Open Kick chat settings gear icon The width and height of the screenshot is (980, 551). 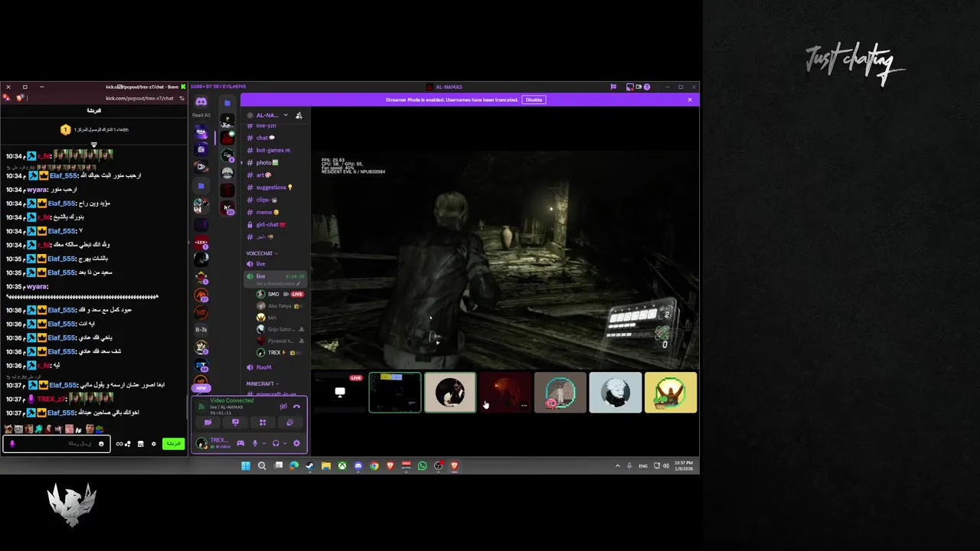click(154, 444)
